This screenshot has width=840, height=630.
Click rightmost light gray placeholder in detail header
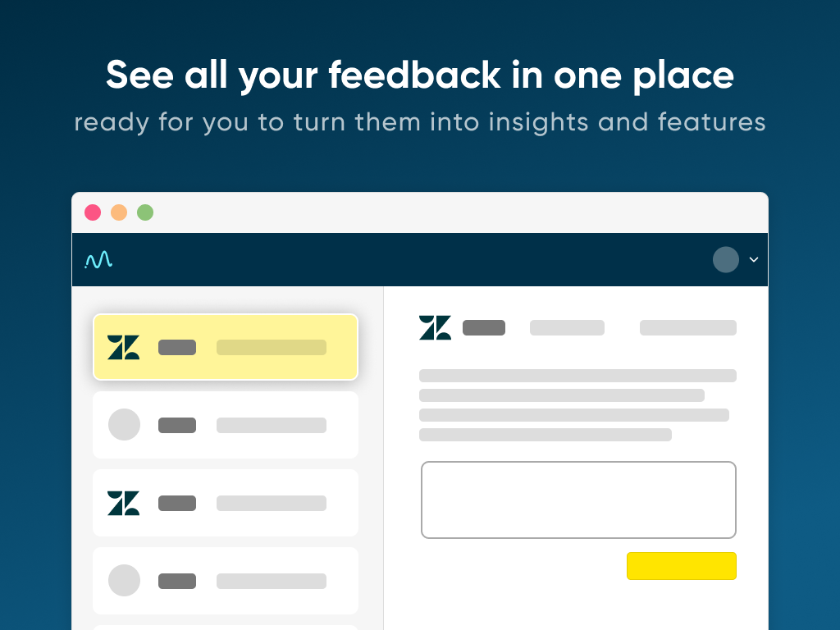[688, 328]
